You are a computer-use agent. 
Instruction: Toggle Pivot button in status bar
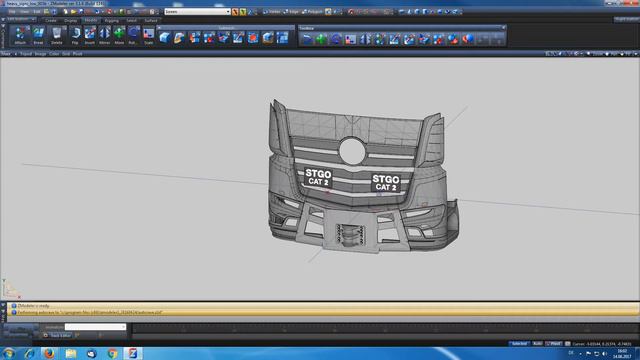point(554,344)
